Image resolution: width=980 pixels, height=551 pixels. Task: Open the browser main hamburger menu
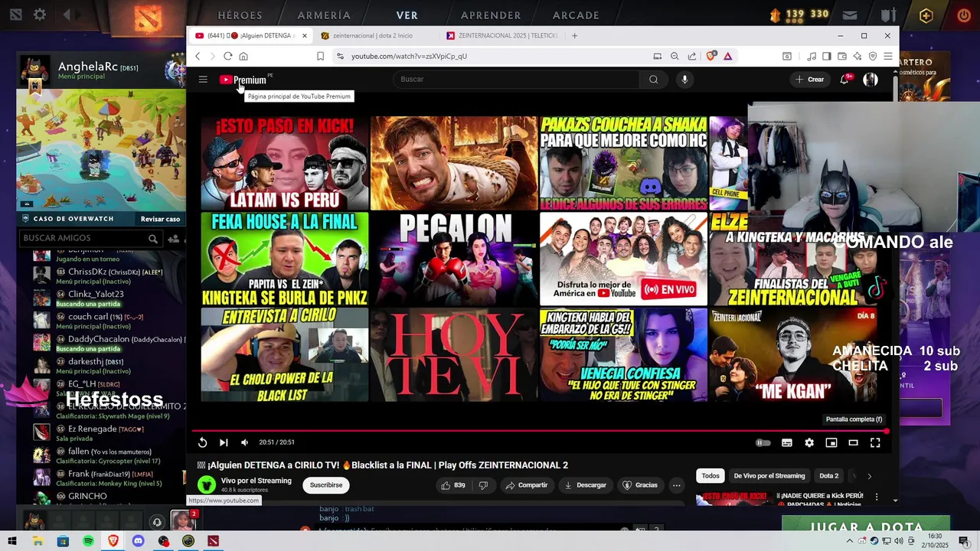point(888,56)
